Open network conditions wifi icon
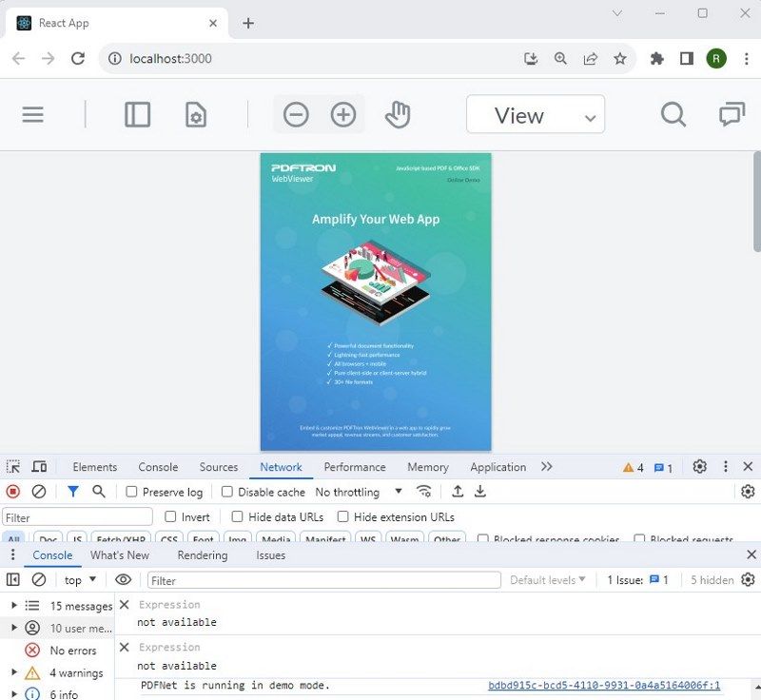 click(423, 492)
